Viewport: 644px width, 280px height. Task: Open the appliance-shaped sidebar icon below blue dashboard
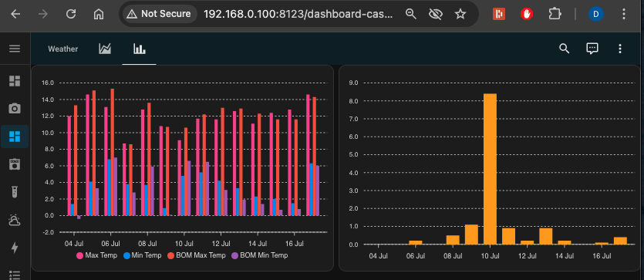click(15, 164)
